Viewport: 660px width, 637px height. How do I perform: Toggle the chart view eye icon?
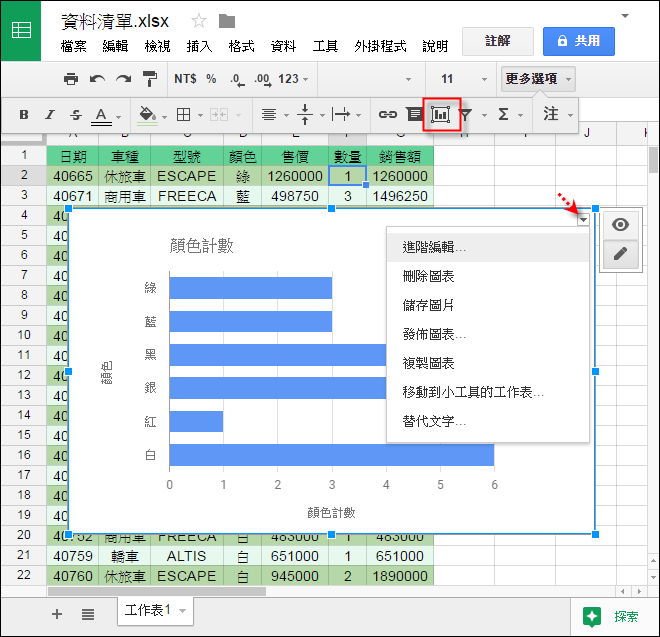[x=620, y=224]
